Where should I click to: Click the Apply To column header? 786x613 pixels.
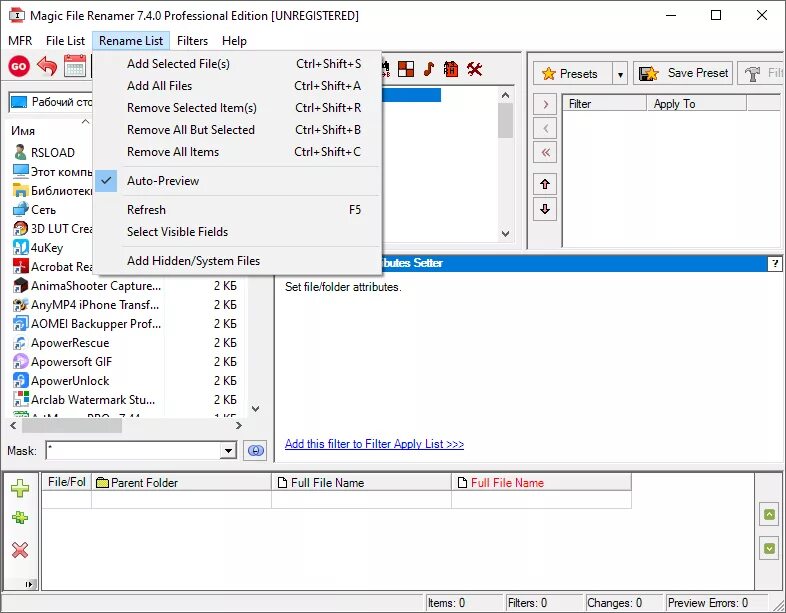[696, 104]
